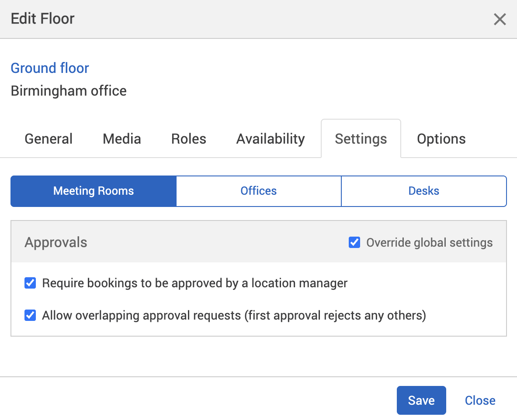Screen dimensions: 517x420
Task: Disable requiring location manager approval for bookings
Action: [30, 283]
